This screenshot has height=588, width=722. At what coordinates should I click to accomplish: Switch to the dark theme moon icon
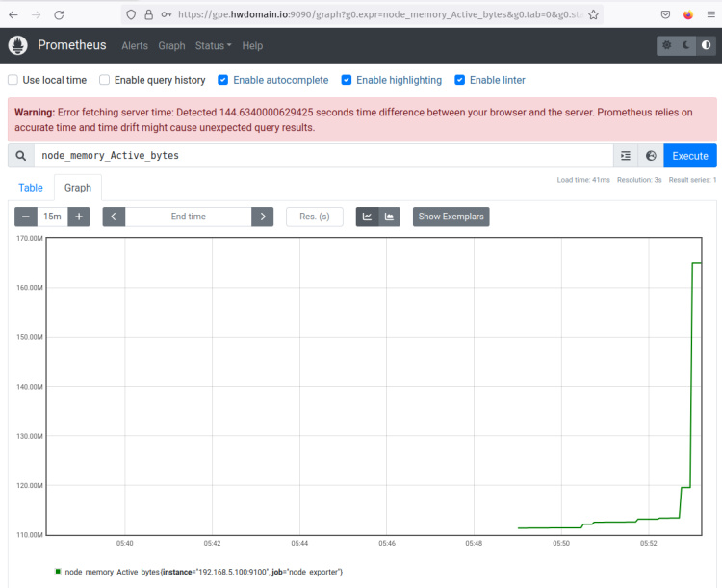click(x=687, y=45)
